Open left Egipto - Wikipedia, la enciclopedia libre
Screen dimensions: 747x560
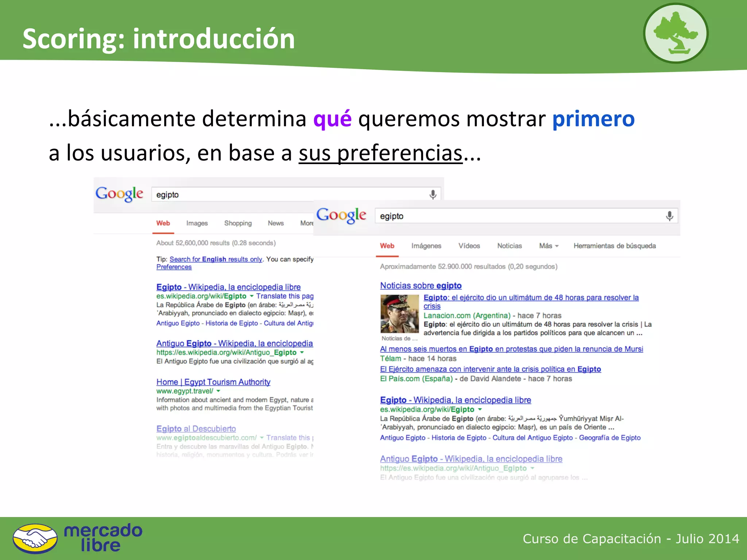pyautogui.click(x=228, y=287)
